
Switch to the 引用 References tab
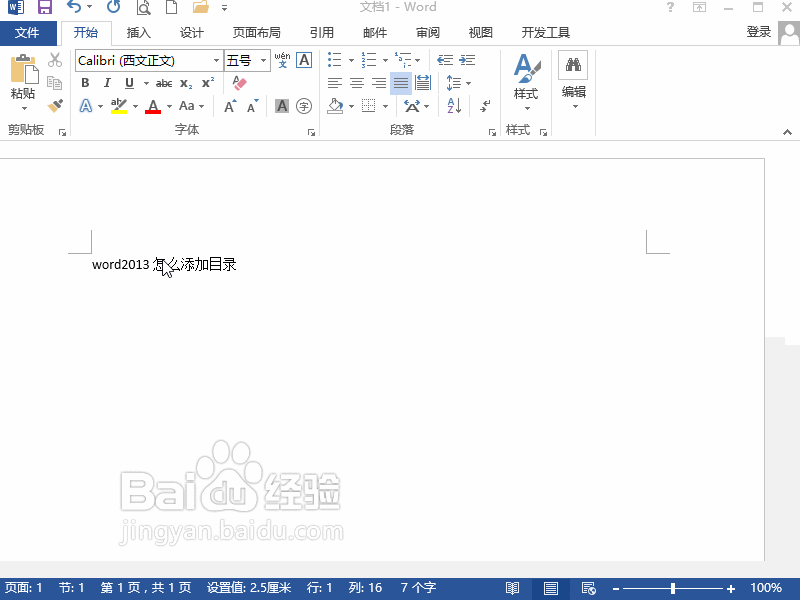point(322,33)
